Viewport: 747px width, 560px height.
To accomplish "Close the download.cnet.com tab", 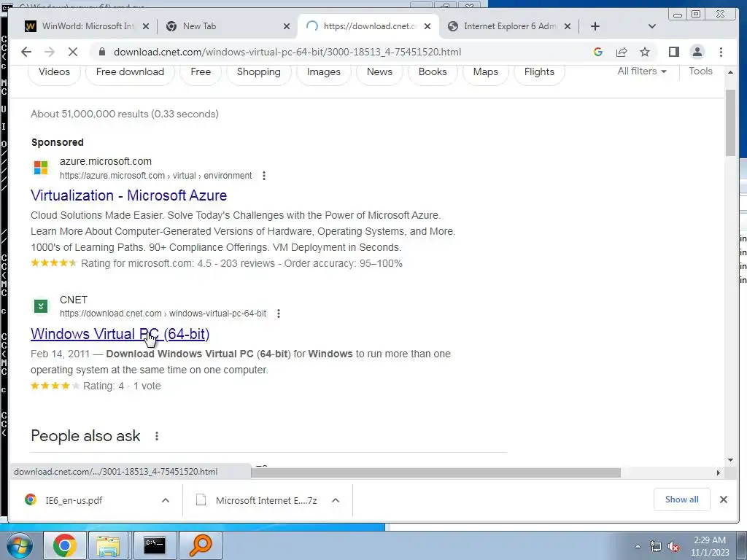I will (427, 26).
